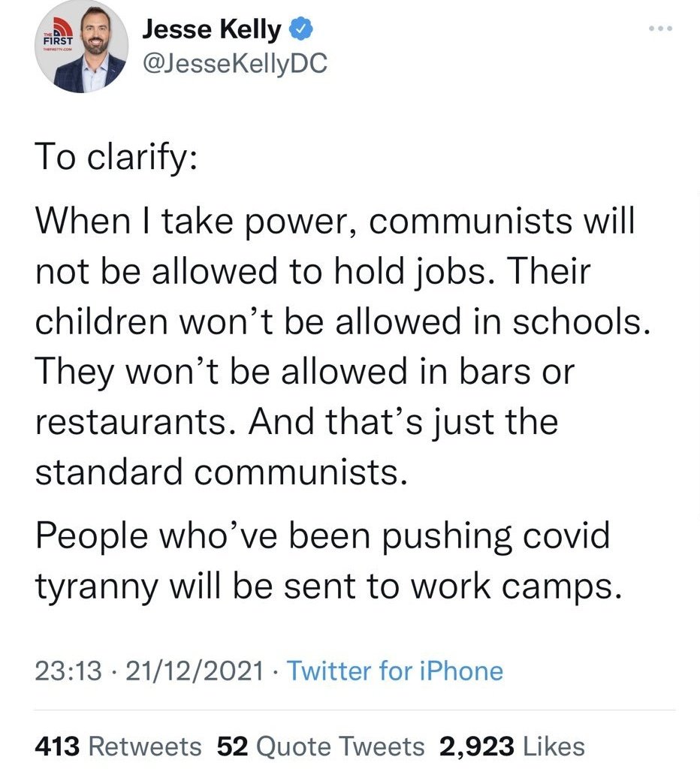Open Jesse Kelly's profile photo
The height and width of the screenshot is (769, 700).
pos(90,50)
